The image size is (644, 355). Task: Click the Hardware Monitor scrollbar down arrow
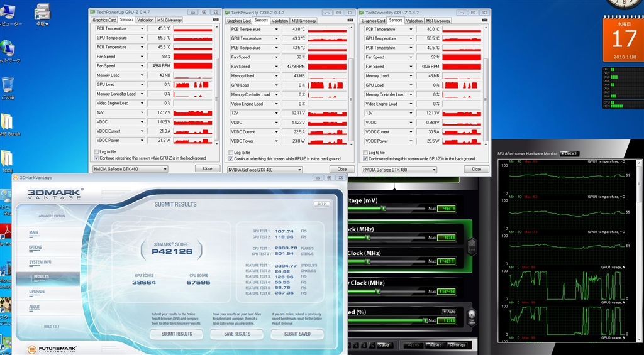(639, 339)
